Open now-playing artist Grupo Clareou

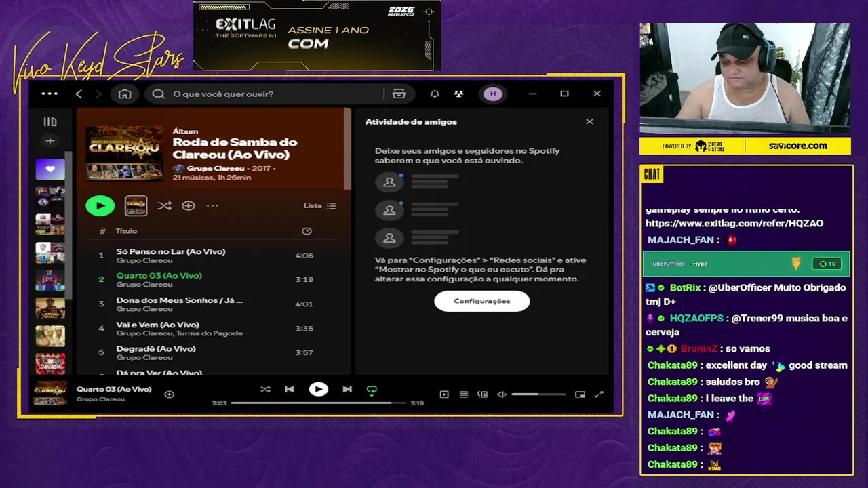pos(100,399)
